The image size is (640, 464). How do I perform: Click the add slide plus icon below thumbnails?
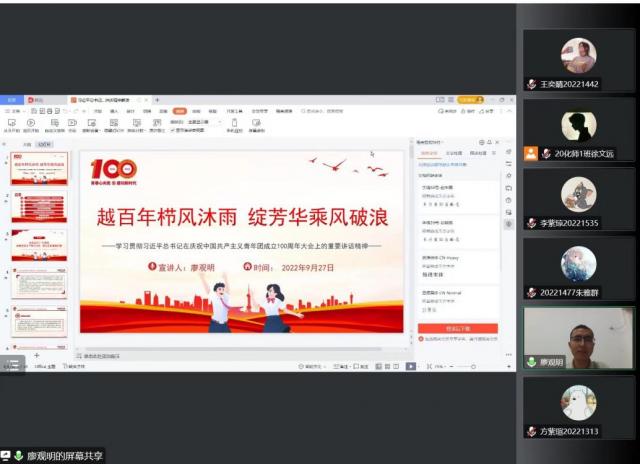[x=37, y=355]
